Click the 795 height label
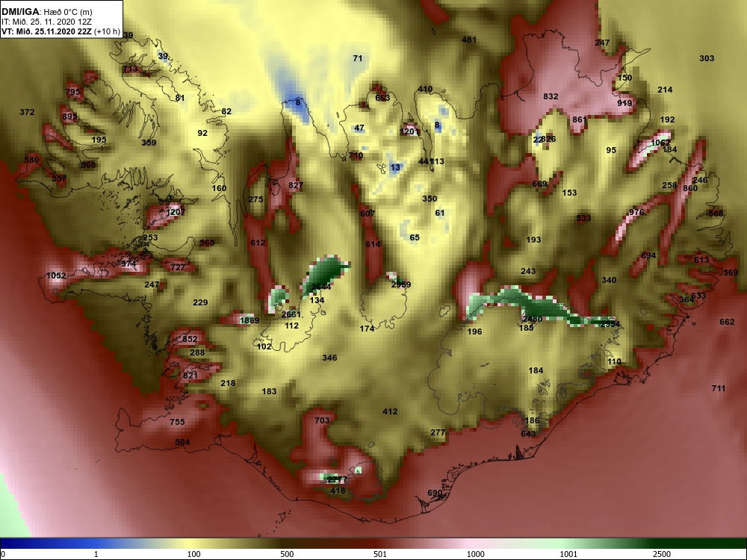This screenshot has height=560, width=747. coord(73,91)
